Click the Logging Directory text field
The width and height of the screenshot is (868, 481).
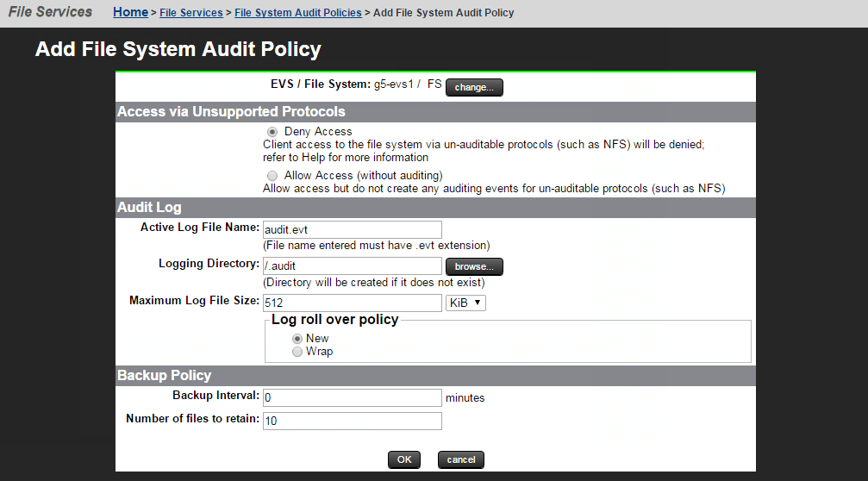point(353,266)
